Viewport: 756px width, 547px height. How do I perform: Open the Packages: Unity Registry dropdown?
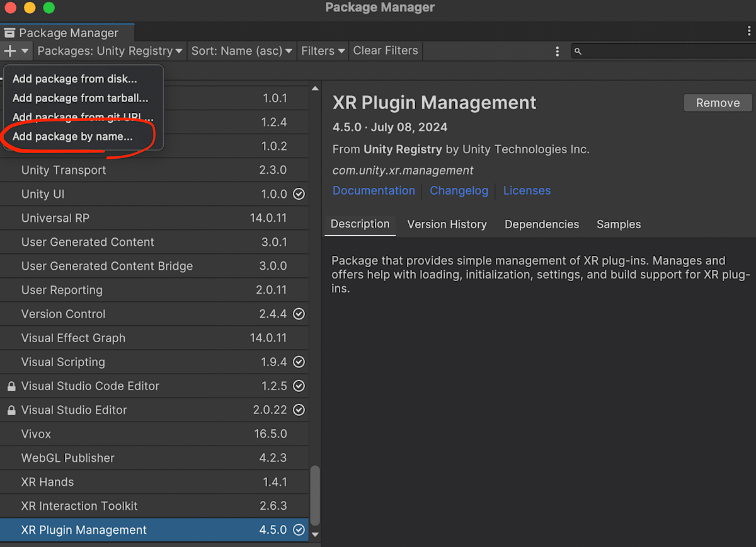110,51
